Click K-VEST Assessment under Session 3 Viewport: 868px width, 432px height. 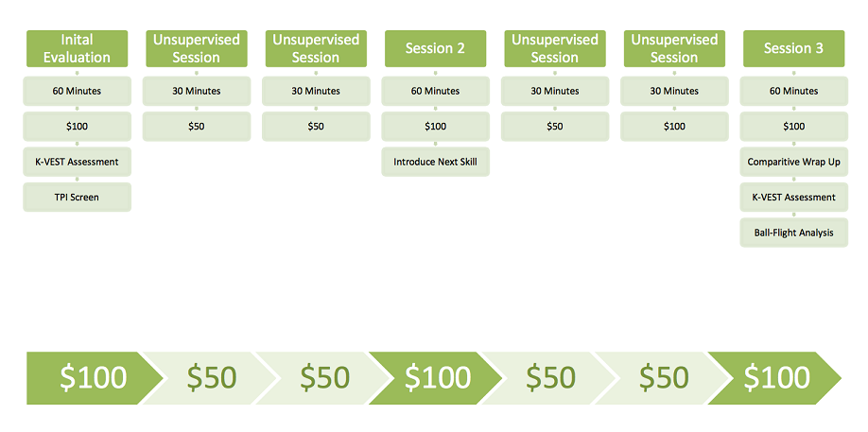point(793,197)
